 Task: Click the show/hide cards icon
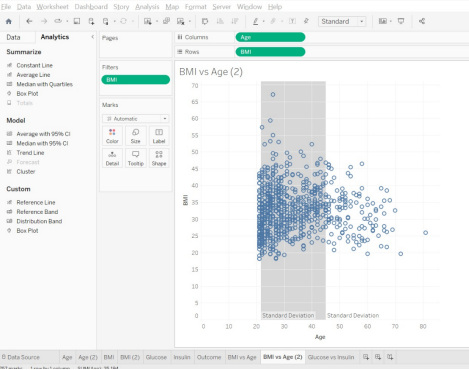click(383, 21)
